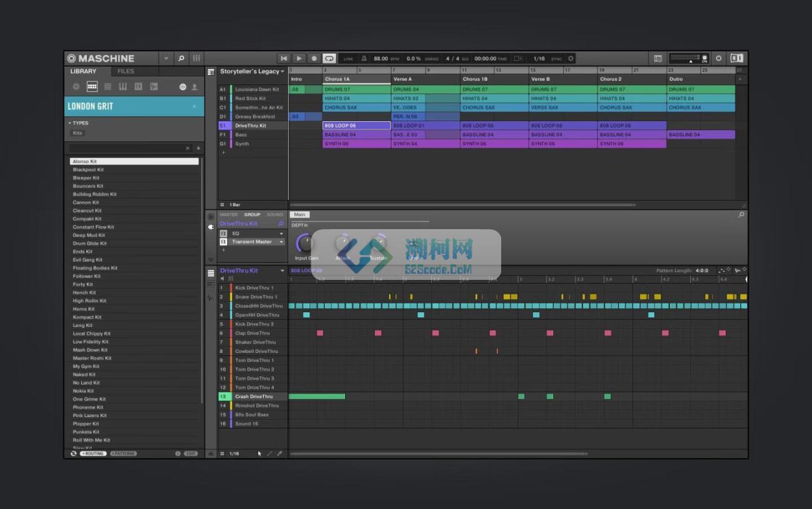This screenshot has height=509, width=812.
Task: Show pattern editor group view icon
Action: click(x=211, y=272)
